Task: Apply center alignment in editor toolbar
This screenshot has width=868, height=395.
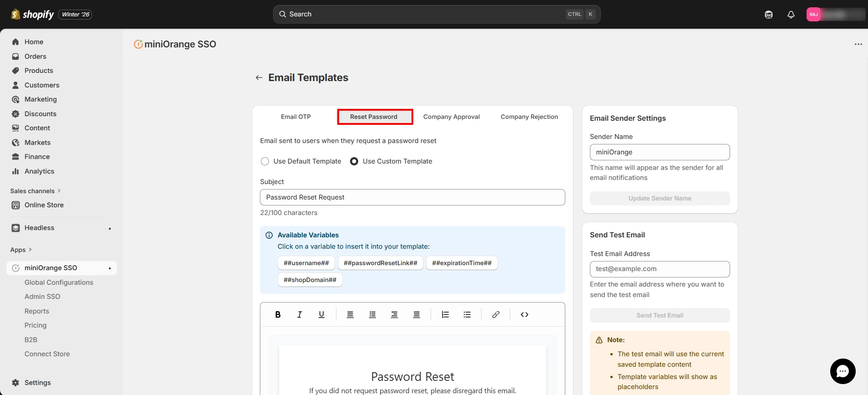Action: tap(372, 314)
